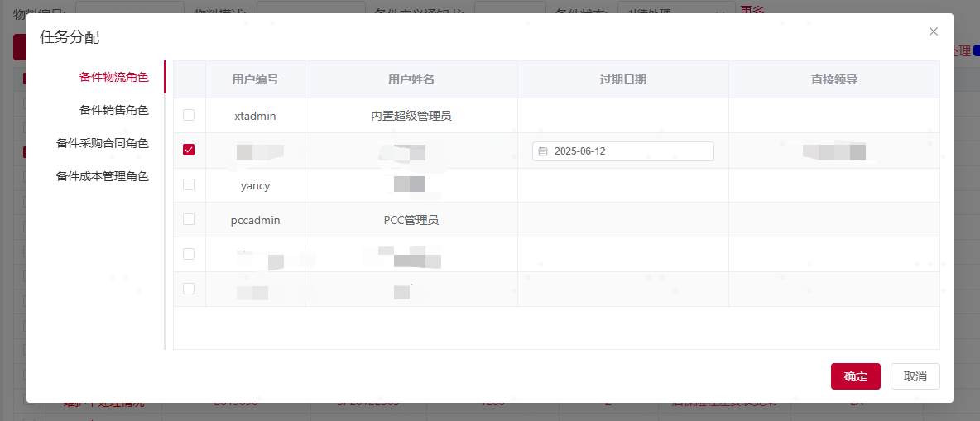
Task: Uncheck the checked row with date 2025-06-12
Action: (x=189, y=150)
